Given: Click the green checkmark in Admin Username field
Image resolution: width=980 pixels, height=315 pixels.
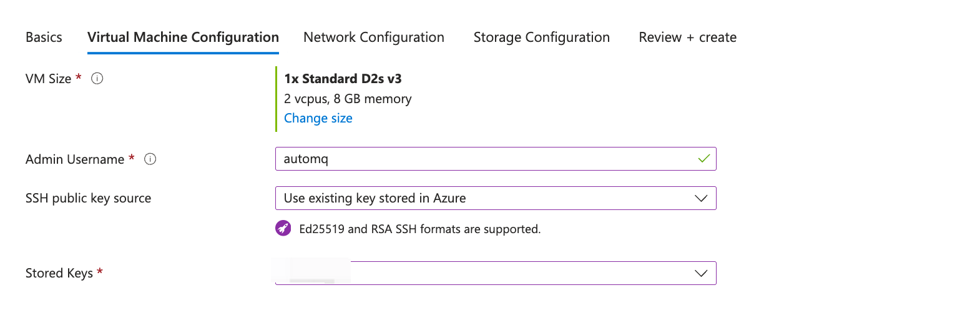Looking at the screenshot, I should [x=703, y=159].
